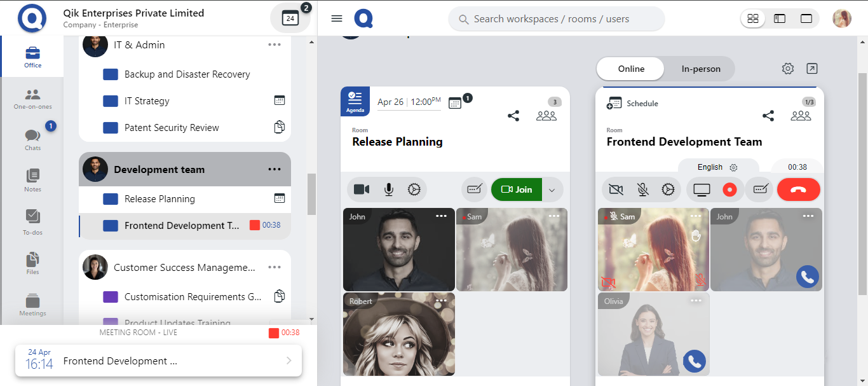Open room settings gear icon
Viewport: 868px width, 386px height.
pyautogui.click(x=788, y=69)
